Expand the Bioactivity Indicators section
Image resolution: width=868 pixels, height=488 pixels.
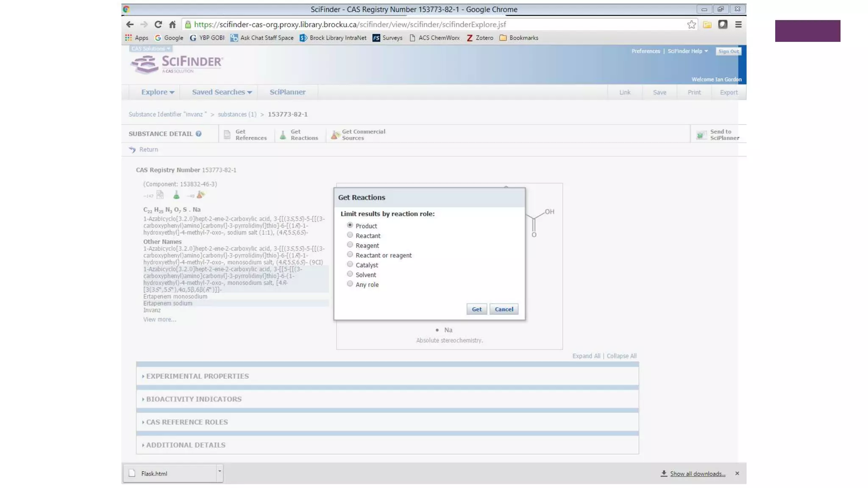click(x=193, y=399)
